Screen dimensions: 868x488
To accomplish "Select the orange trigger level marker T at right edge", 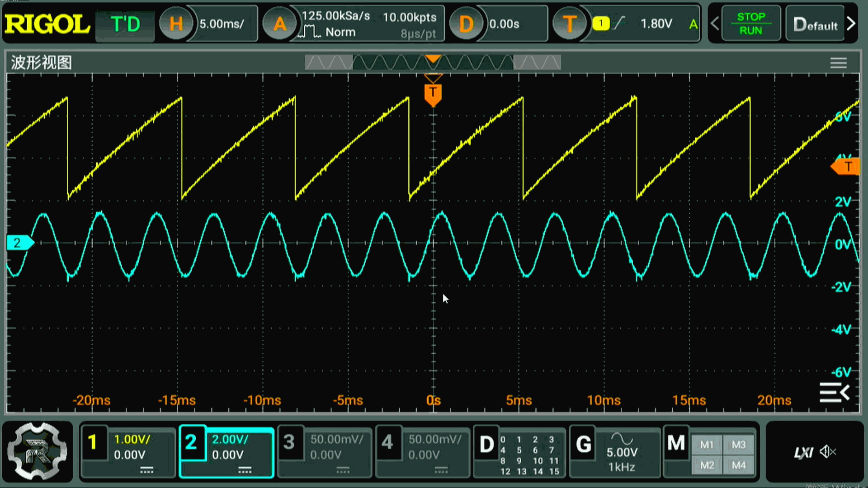I will tap(845, 167).
